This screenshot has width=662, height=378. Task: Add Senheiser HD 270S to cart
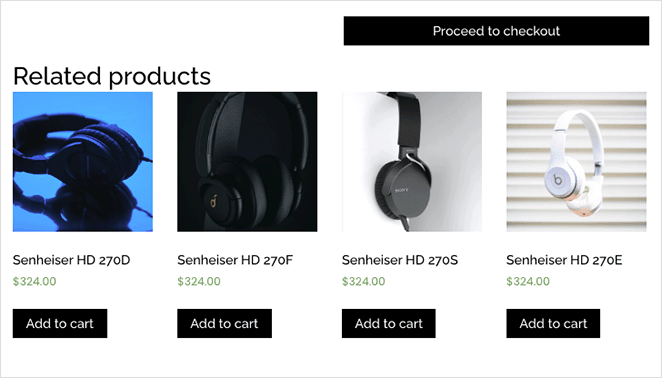click(x=389, y=324)
